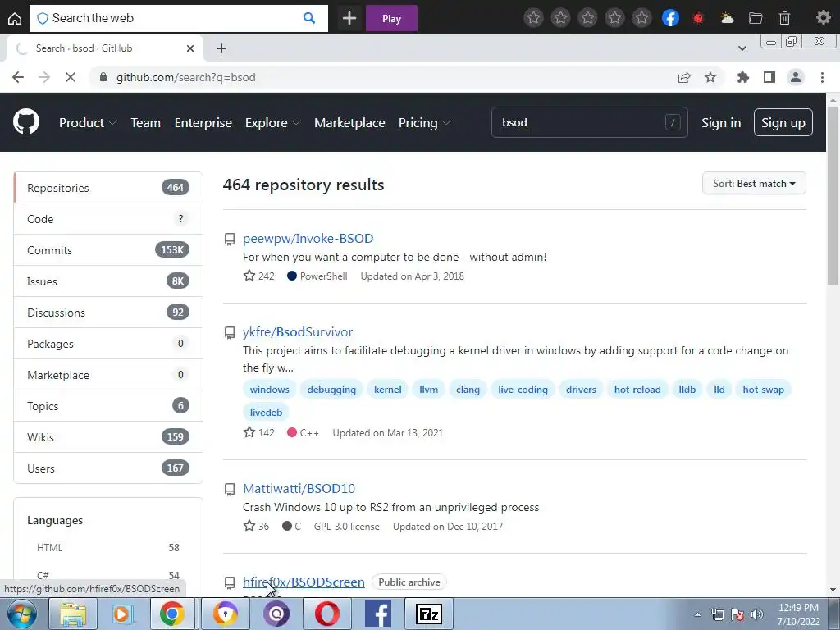Click the Sign in link
Screen dimensions: 840x630
coord(721,123)
